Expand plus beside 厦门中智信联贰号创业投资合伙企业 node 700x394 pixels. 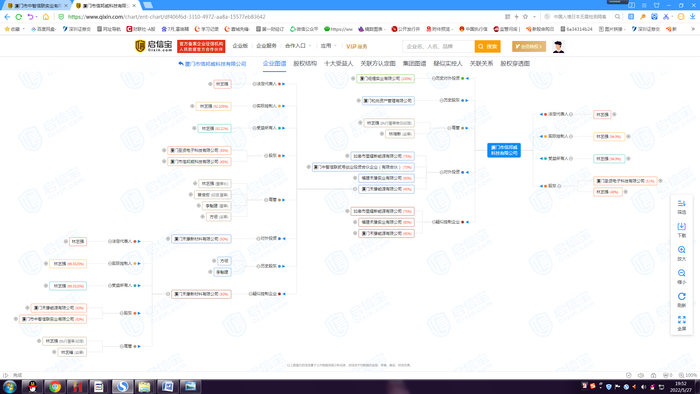click(x=308, y=167)
